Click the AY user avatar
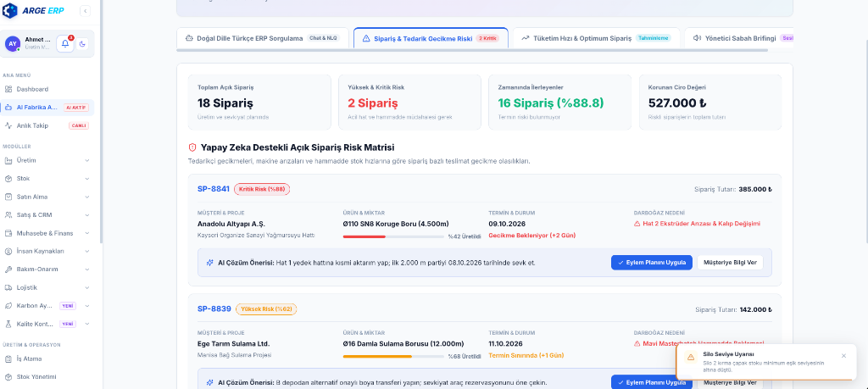The width and height of the screenshot is (868, 389). (13, 44)
